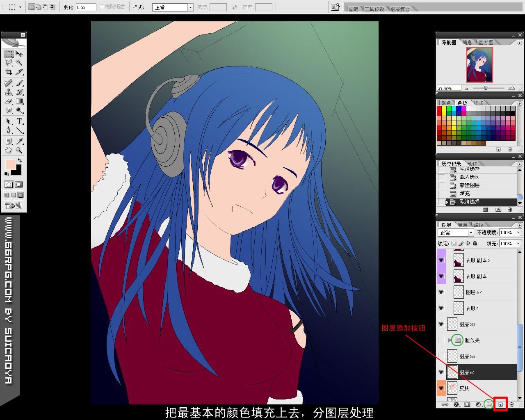Select the Magic Wand tool
525x420 pixels.
tap(19, 63)
